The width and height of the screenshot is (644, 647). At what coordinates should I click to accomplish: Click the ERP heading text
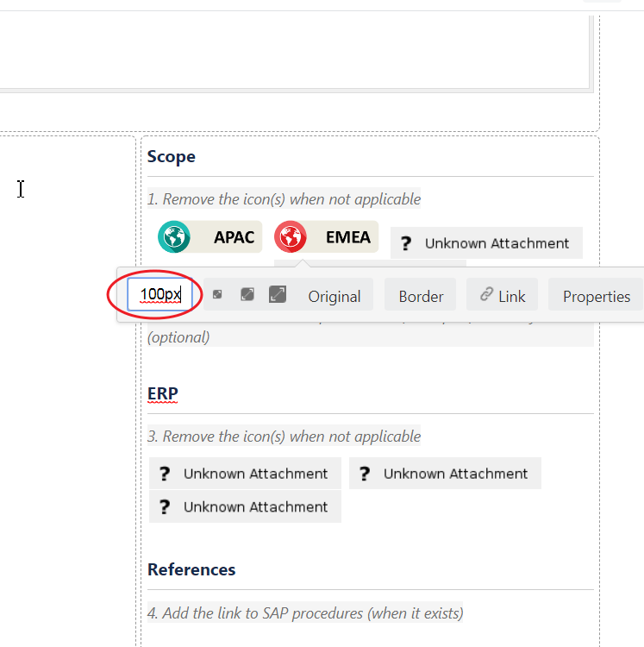[x=163, y=394]
